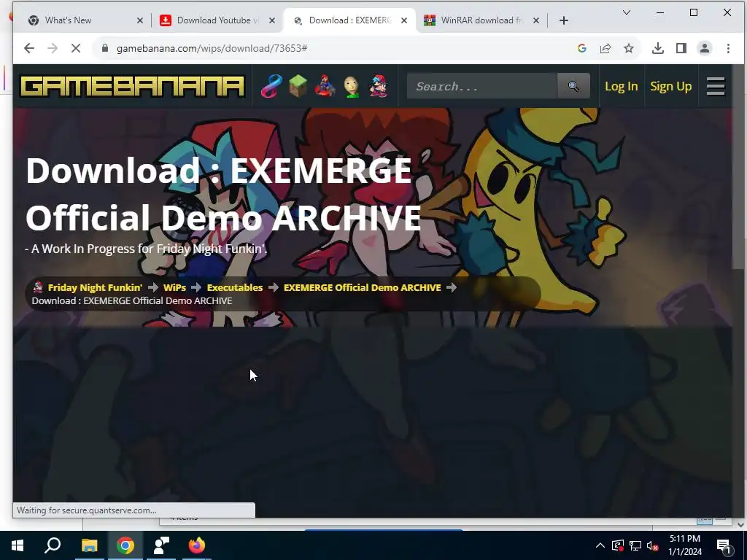Open the network tray icon
747x560 pixels.
coord(635,545)
